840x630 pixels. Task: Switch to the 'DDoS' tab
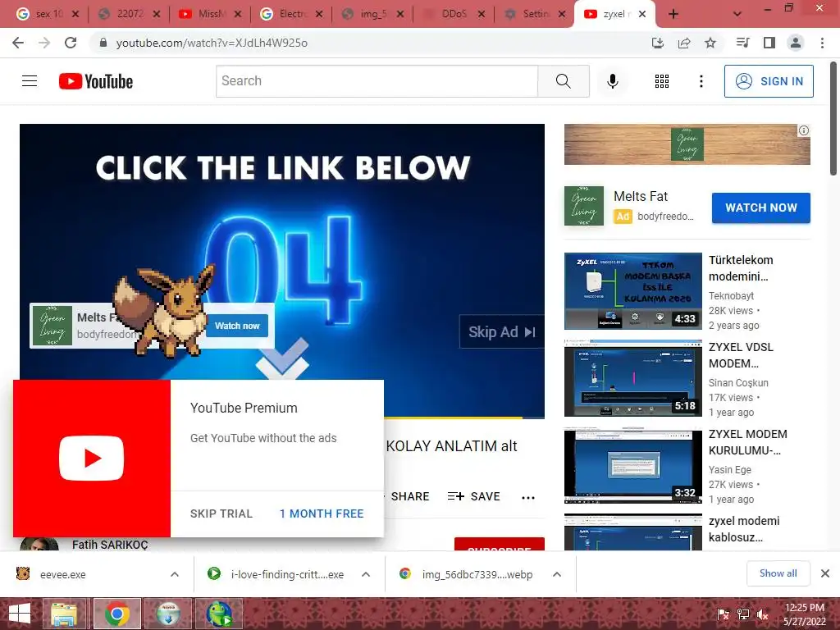click(453, 14)
